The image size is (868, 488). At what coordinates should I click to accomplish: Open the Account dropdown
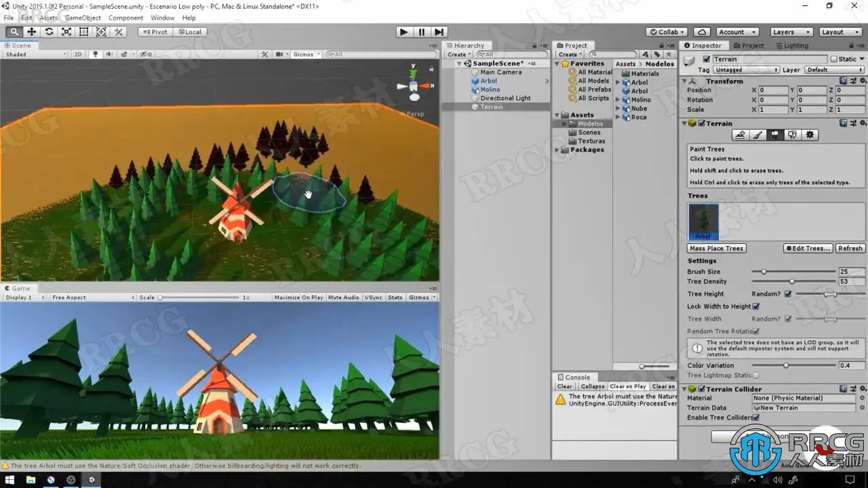pyautogui.click(x=736, y=32)
